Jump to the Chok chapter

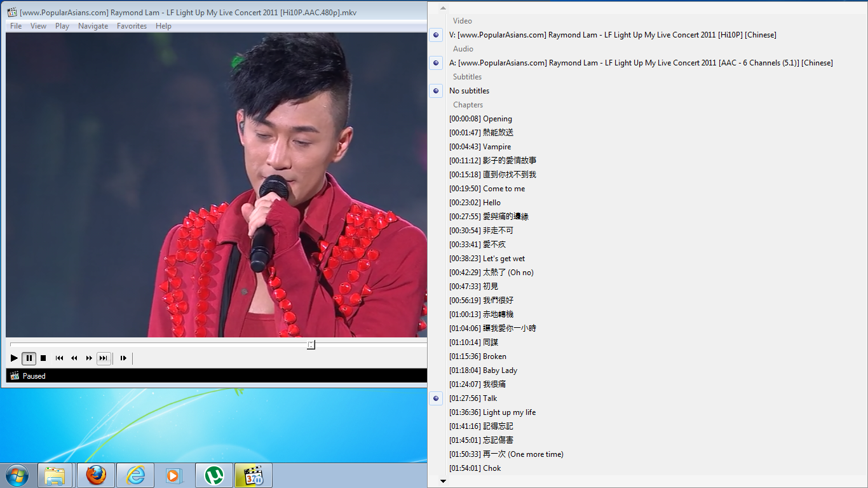(648, 468)
